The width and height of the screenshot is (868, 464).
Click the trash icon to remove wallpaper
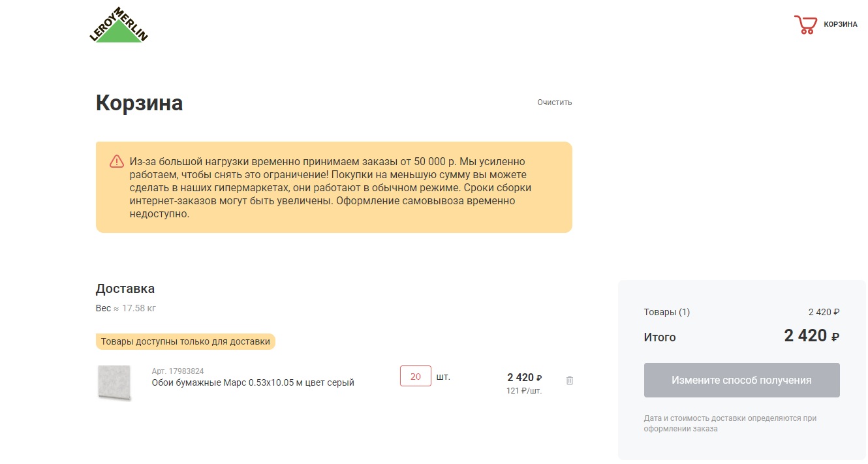coord(569,380)
